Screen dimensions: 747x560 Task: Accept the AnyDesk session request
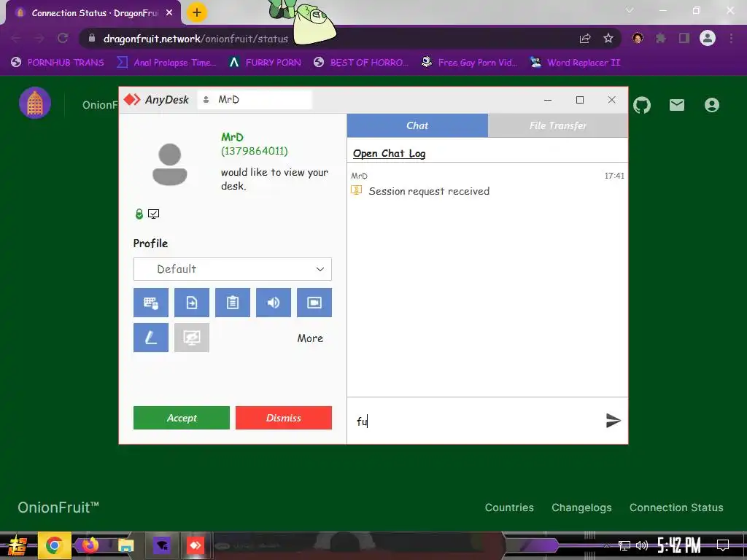[182, 418]
